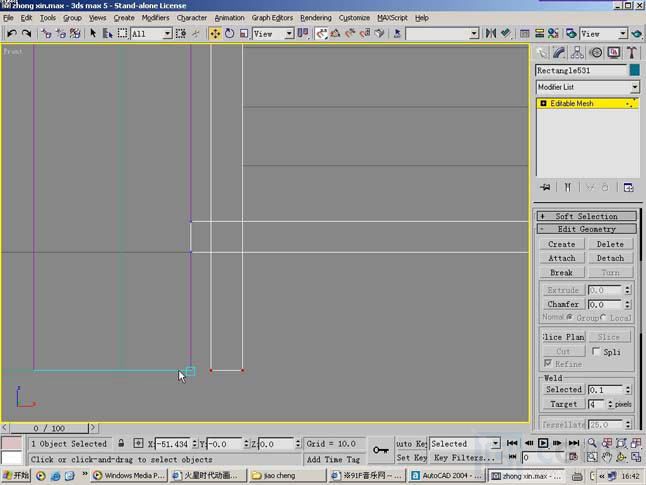Expand the Soft Selection rollout
This screenshot has height=485, width=646.
tap(587, 216)
